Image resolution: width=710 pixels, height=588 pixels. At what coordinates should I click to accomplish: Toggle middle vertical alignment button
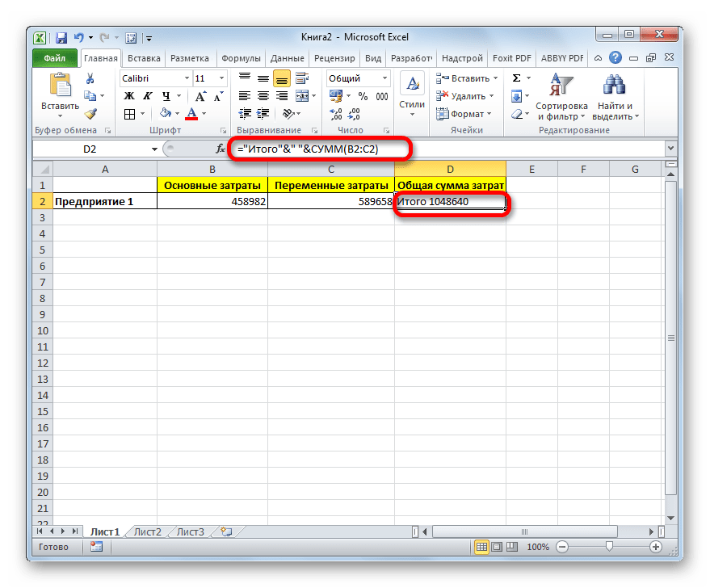[282, 78]
